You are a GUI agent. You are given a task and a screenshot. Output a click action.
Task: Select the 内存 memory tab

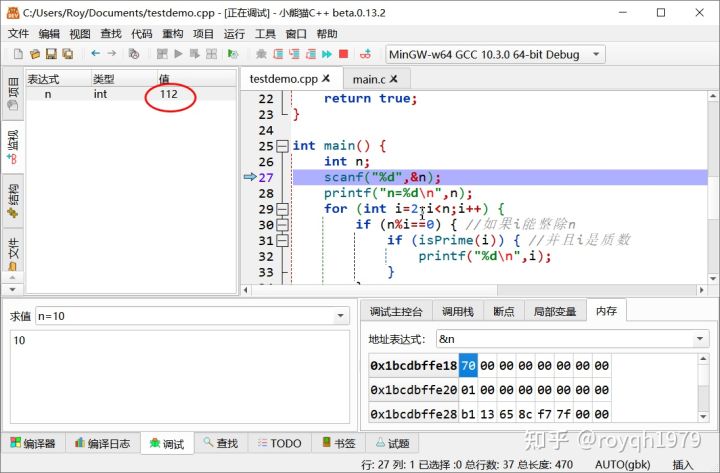[606, 311]
